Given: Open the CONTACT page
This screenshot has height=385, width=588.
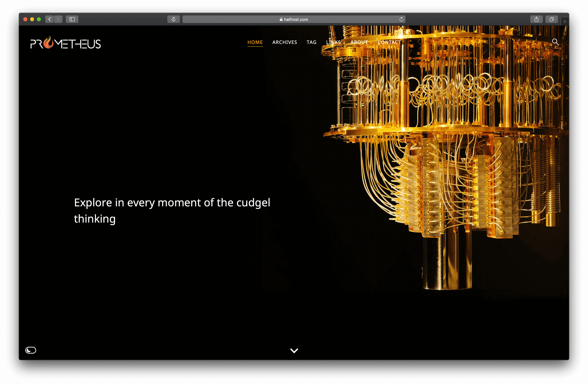Looking at the screenshot, I should click(389, 42).
